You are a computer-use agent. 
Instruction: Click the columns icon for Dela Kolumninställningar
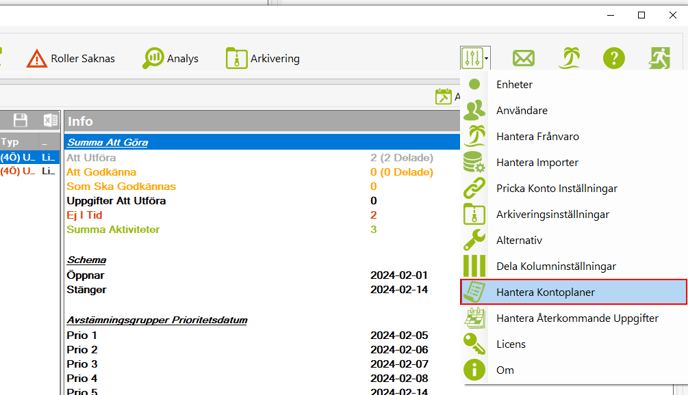[474, 266]
